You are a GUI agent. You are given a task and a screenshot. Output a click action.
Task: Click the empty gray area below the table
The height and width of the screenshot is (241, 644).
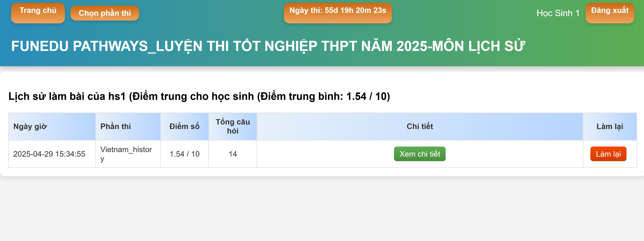[322, 210]
